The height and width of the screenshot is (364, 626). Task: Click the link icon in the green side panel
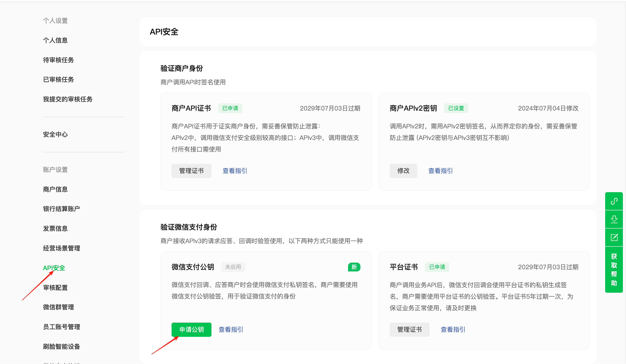coord(614,201)
